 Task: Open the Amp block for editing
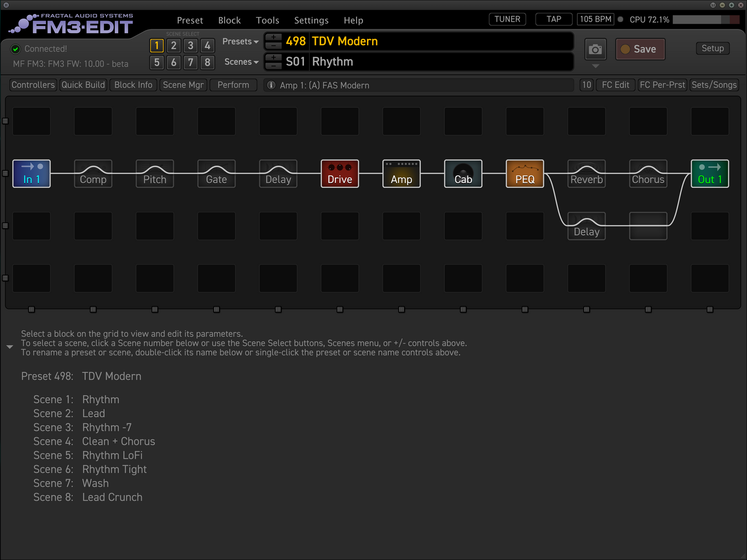point(401,174)
